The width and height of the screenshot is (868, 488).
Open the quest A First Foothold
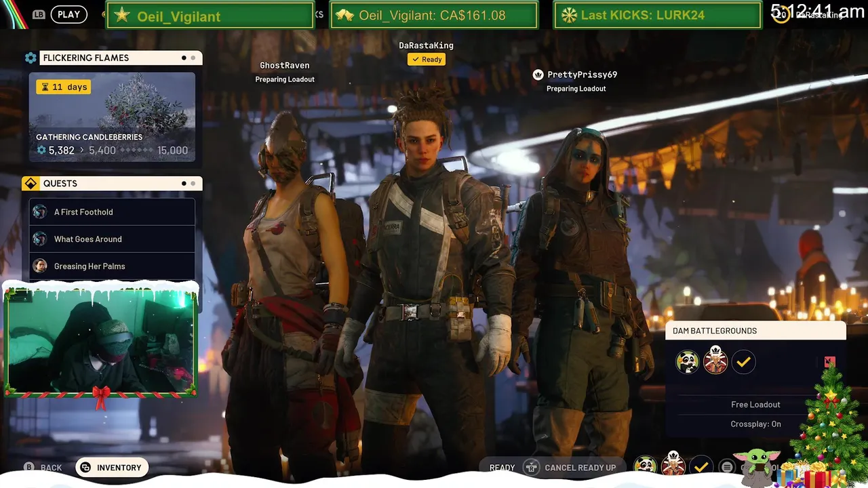112,212
